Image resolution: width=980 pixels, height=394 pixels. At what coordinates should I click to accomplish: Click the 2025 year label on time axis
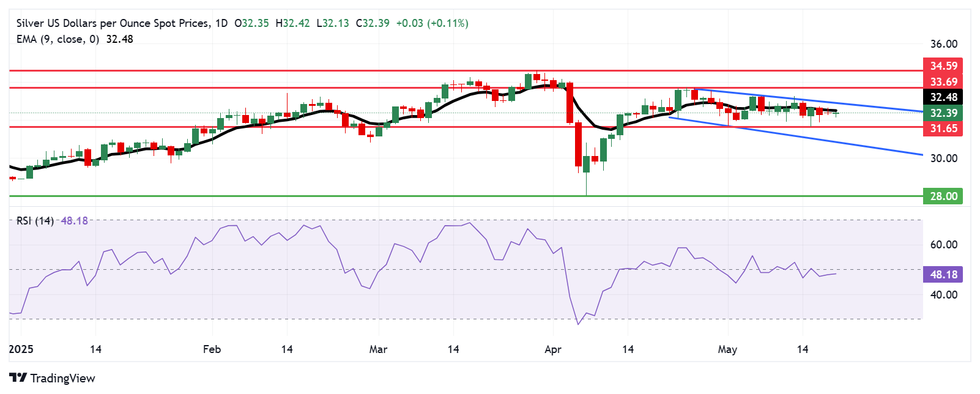pos(21,349)
